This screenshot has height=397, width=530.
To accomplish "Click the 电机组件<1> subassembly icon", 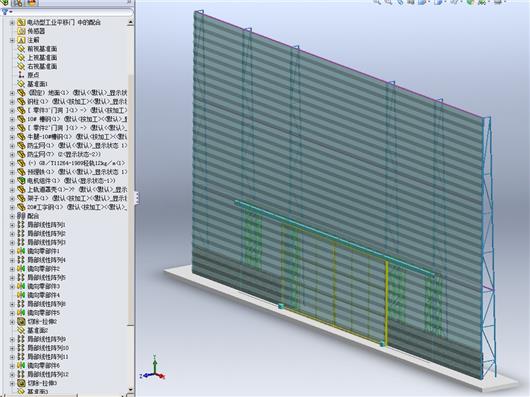I will [21, 181].
